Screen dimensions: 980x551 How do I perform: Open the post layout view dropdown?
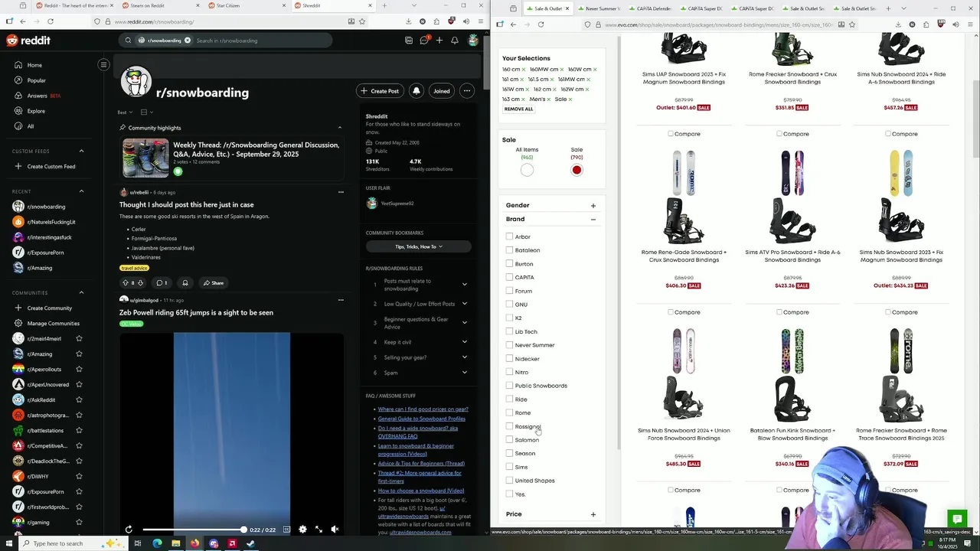(x=146, y=112)
